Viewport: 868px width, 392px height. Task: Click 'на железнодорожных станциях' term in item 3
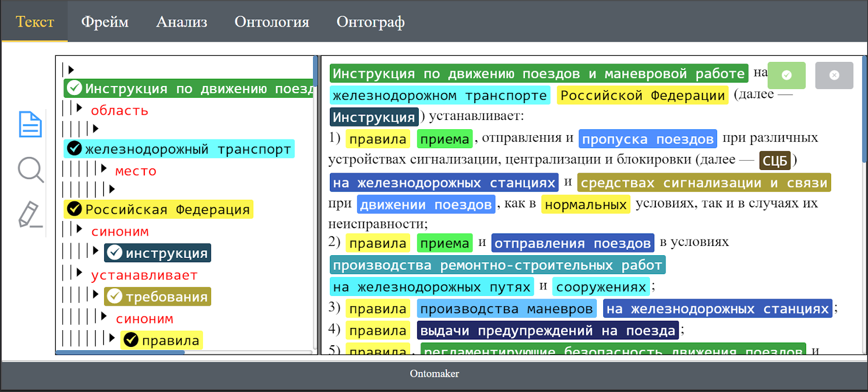click(x=718, y=309)
